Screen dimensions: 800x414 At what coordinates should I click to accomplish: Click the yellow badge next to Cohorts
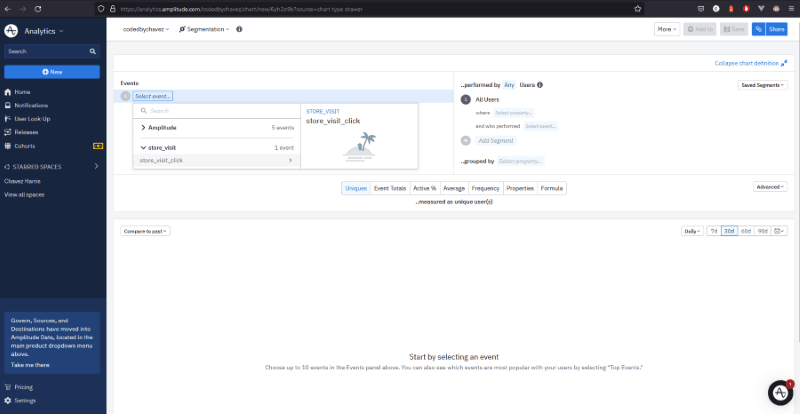click(98, 145)
